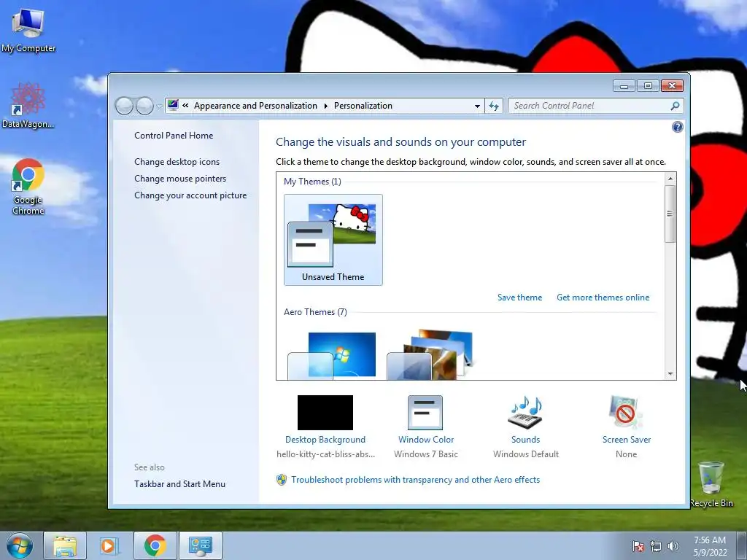The width and height of the screenshot is (747, 560).
Task: Click the Aero Themes (7) heading
Action: pyautogui.click(x=315, y=312)
